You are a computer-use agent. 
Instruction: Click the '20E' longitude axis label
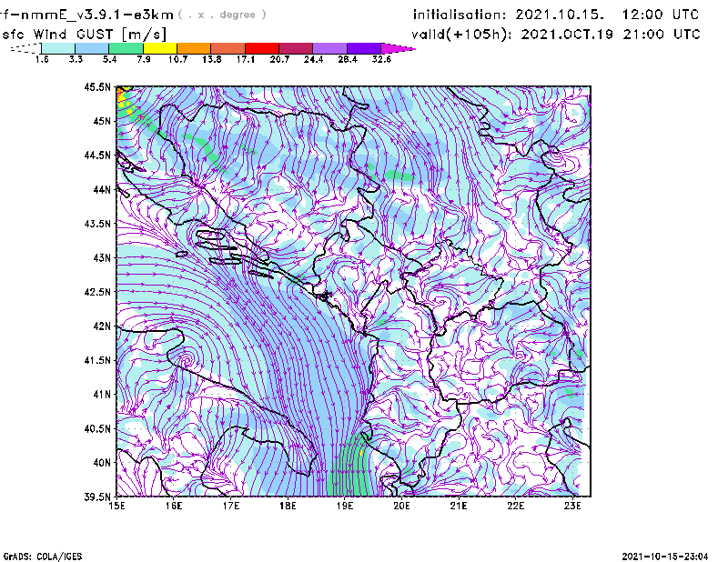pos(401,506)
